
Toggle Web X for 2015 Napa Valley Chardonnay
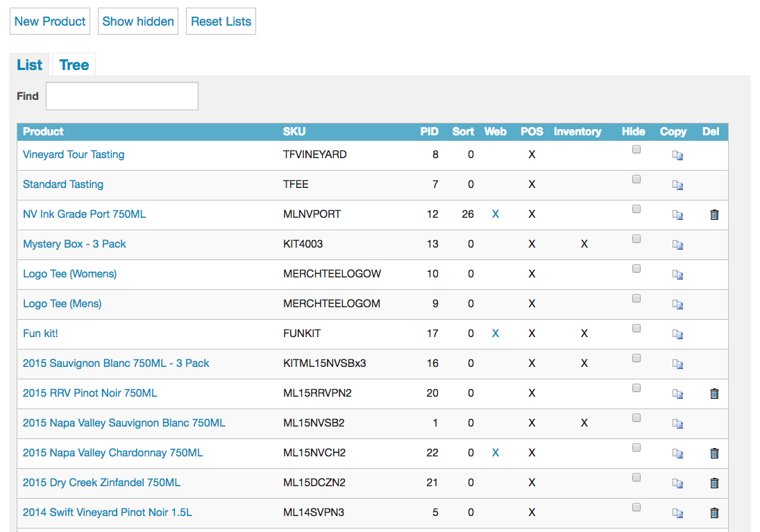tap(496, 452)
